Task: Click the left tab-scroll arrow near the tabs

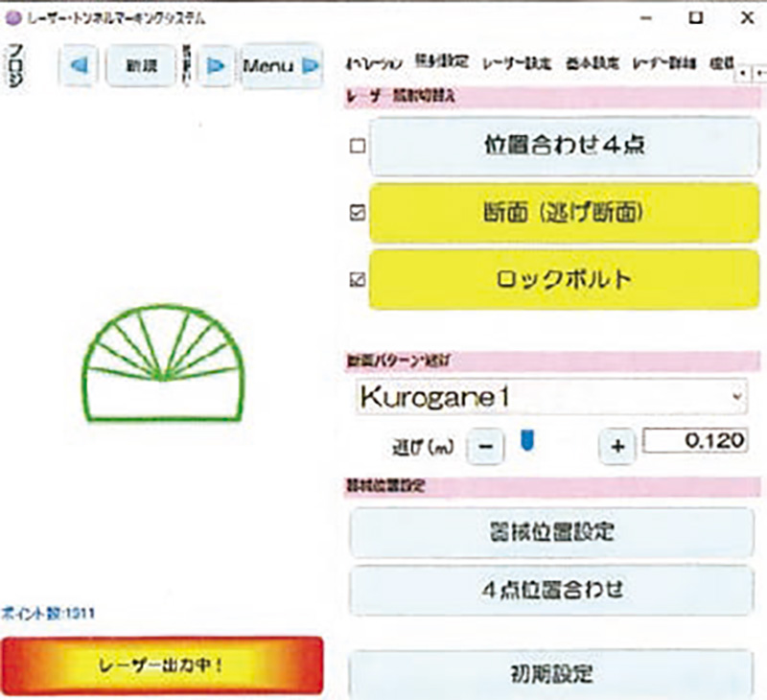Action: point(741,72)
